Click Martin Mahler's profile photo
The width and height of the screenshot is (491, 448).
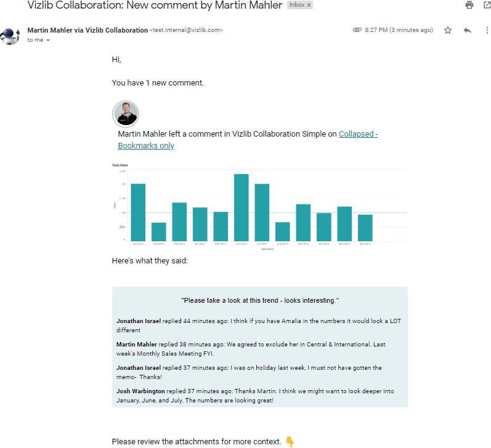[x=126, y=114]
